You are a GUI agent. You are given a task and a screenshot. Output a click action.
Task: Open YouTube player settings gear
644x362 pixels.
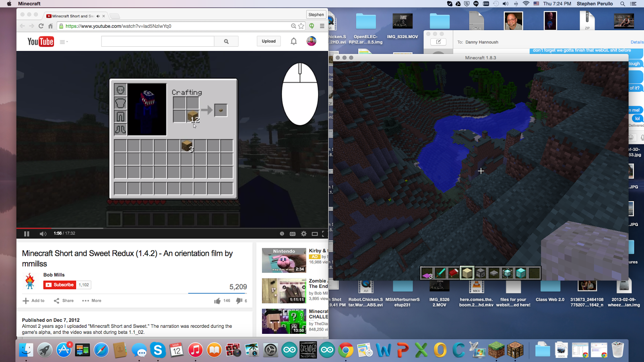(304, 234)
